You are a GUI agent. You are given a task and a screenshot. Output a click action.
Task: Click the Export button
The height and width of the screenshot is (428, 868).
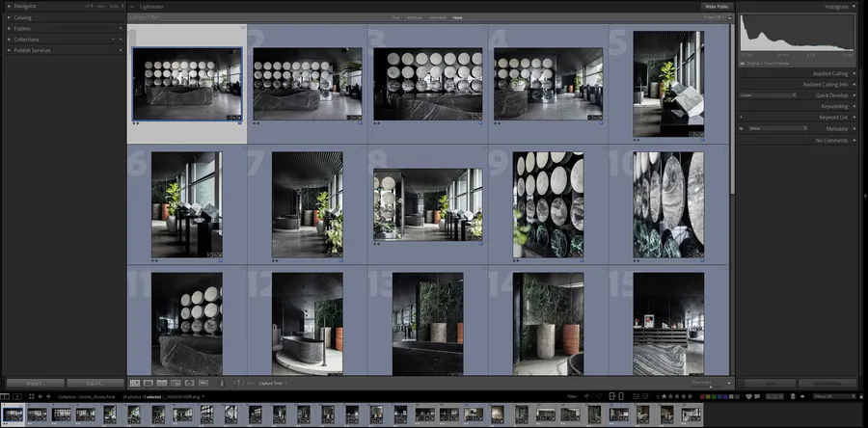tap(95, 384)
